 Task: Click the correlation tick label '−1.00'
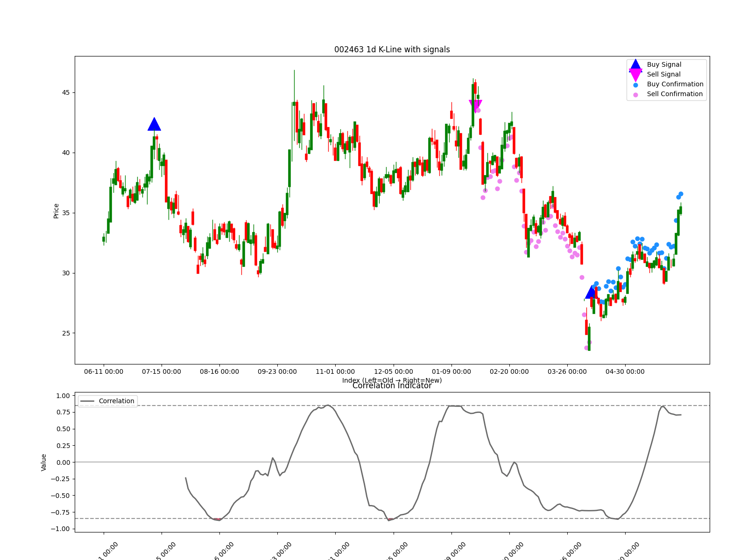60,529
